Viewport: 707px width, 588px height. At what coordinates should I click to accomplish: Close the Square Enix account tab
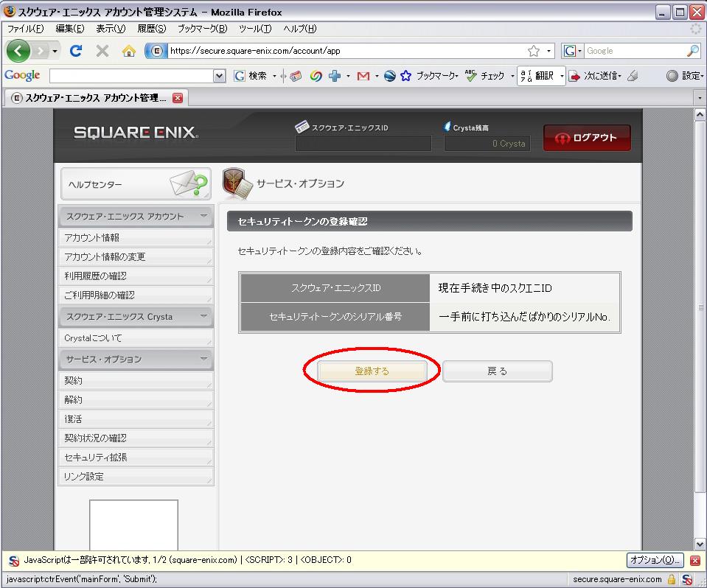(x=178, y=98)
